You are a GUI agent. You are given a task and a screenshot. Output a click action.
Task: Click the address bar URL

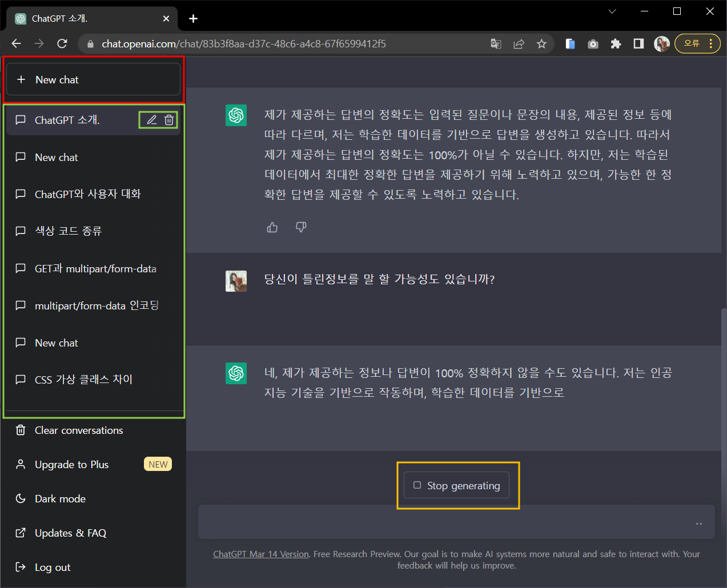(244, 44)
